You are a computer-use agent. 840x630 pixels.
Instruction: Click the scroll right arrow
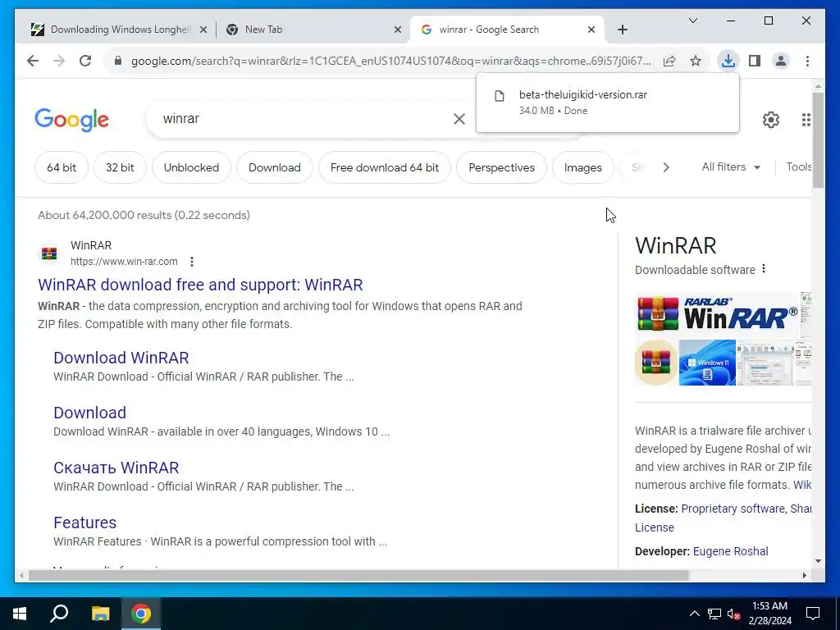point(804,575)
